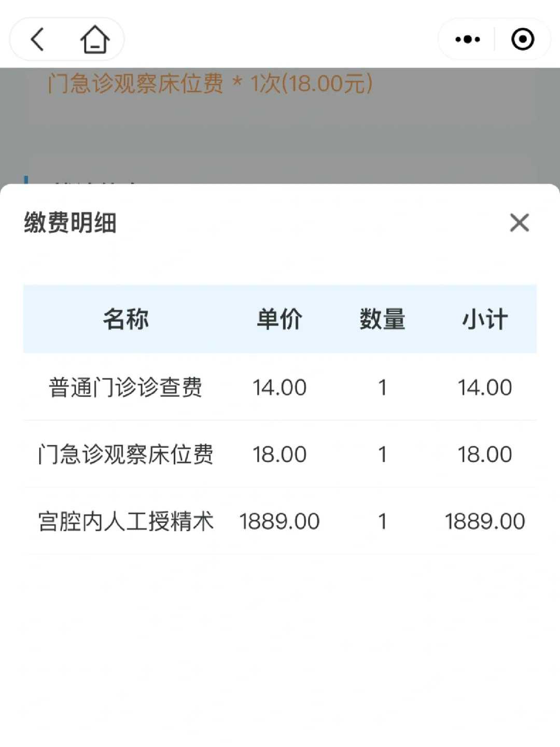
Task: Tap the 宫腔内人工授精术 row
Action: (x=280, y=522)
